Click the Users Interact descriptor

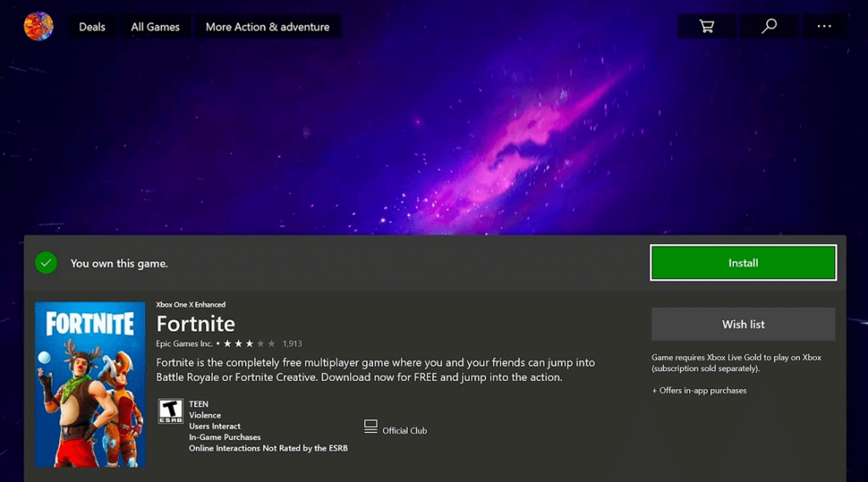pyautogui.click(x=214, y=426)
